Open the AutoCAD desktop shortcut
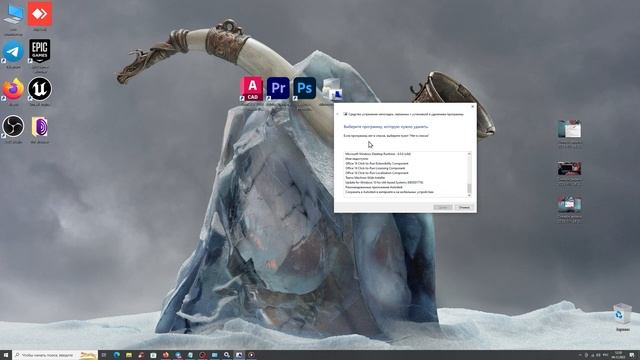640x360 pixels. click(x=252, y=89)
